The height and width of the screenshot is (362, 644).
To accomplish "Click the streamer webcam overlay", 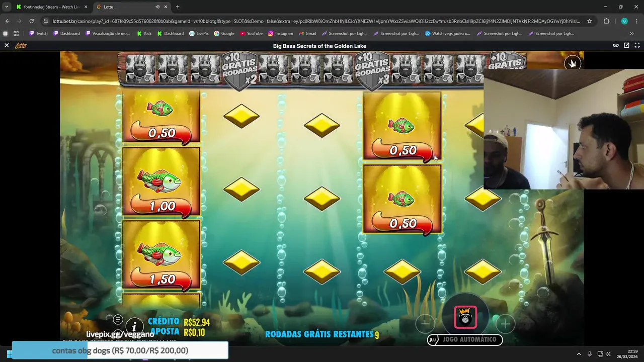I will pos(563,129).
